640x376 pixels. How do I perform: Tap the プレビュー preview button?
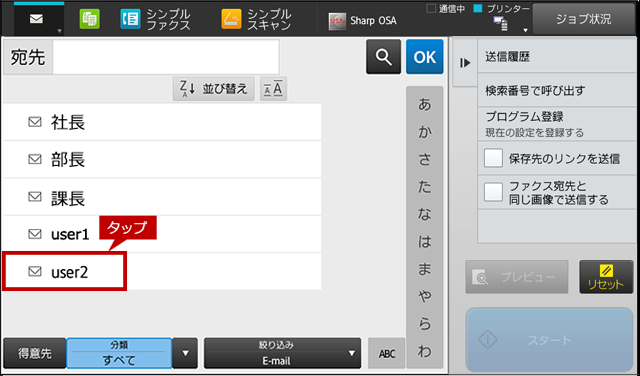[x=517, y=277]
